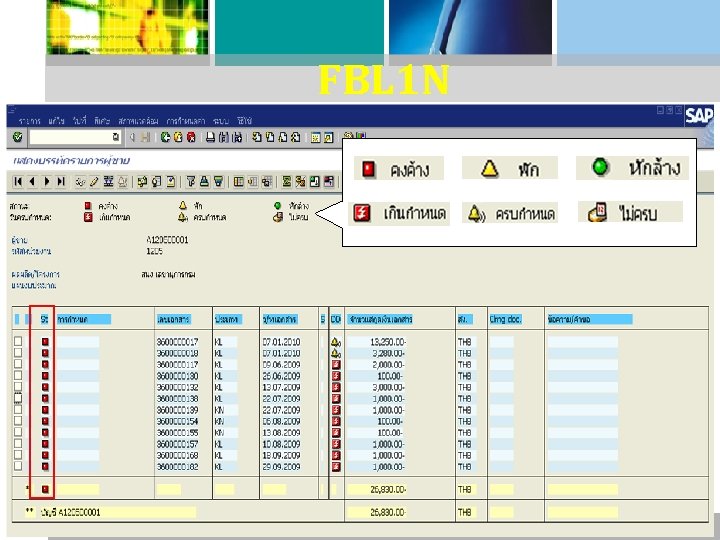
Task: Select date cell 29.09.2009
Action: (x=281, y=467)
